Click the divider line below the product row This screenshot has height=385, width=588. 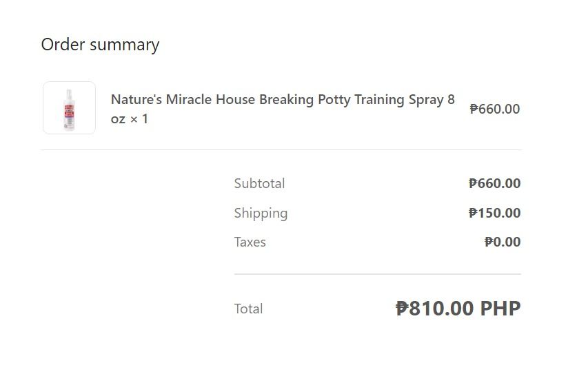point(281,149)
